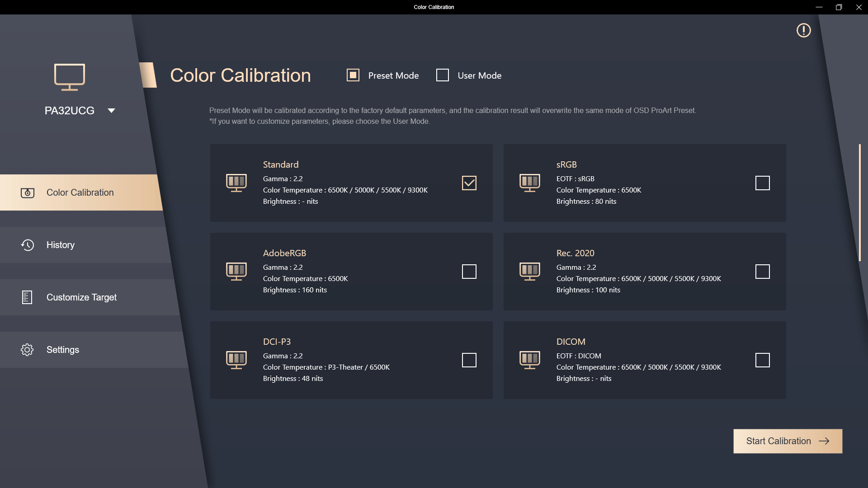
Task: Enable the sRGB preset checkbox
Action: (762, 183)
